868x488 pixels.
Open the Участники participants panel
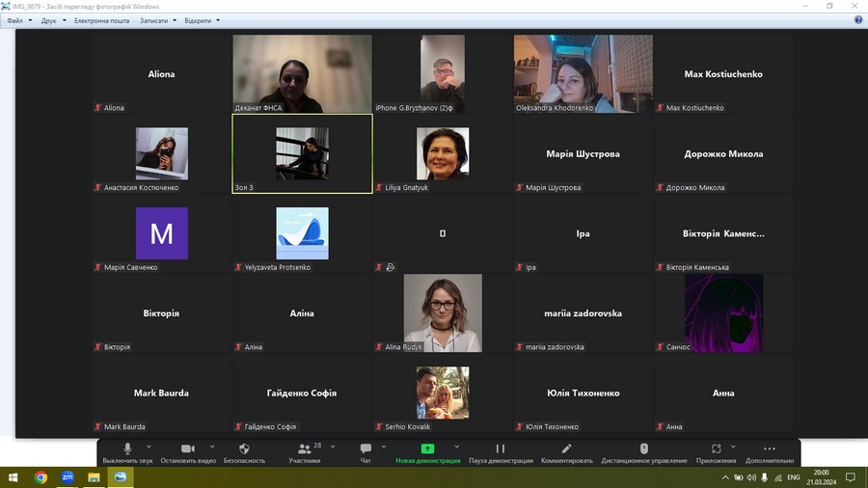click(304, 449)
